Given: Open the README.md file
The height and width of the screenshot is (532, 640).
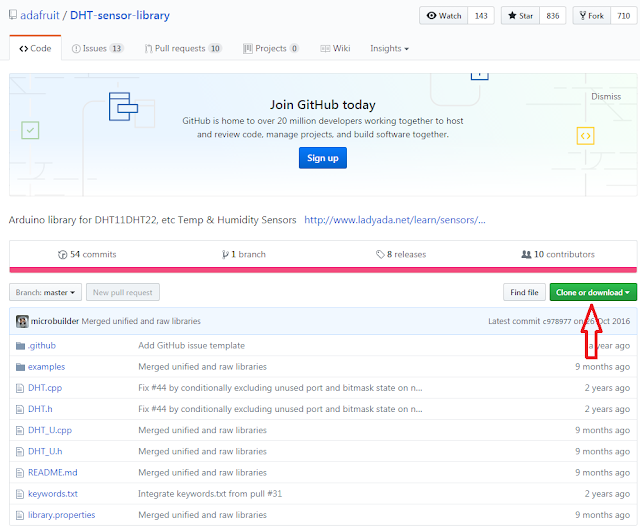Looking at the screenshot, I should coord(52,473).
